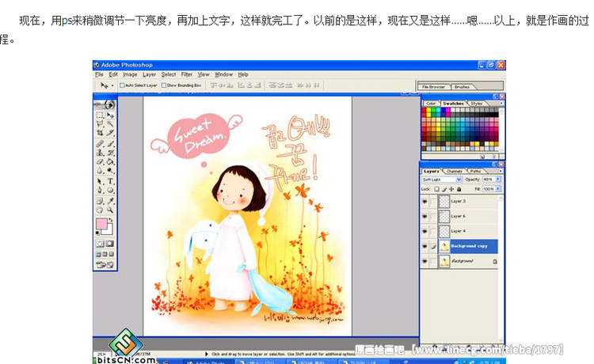Screen dimensions: 594x364
Task: Reset to default black and white colors
Action: click(x=97, y=233)
